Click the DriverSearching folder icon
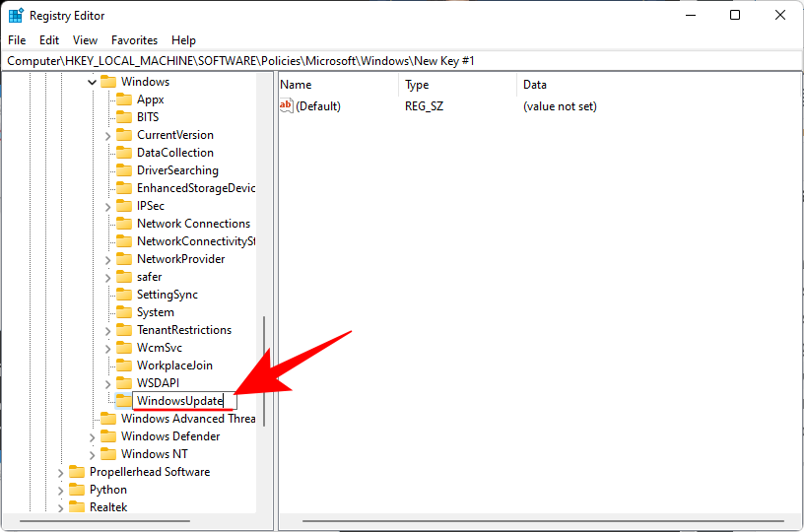 pos(124,170)
